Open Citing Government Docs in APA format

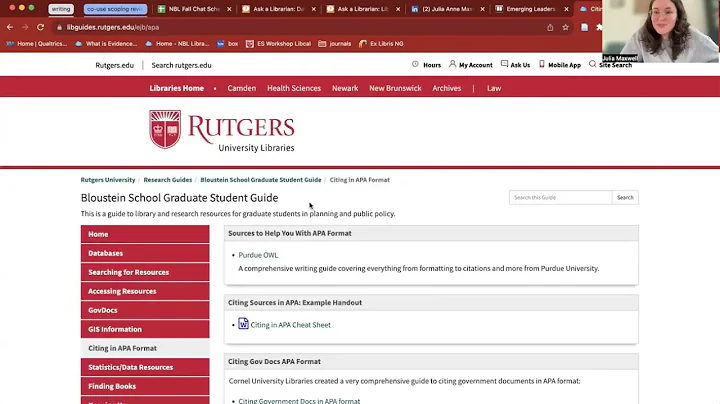[299, 401]
